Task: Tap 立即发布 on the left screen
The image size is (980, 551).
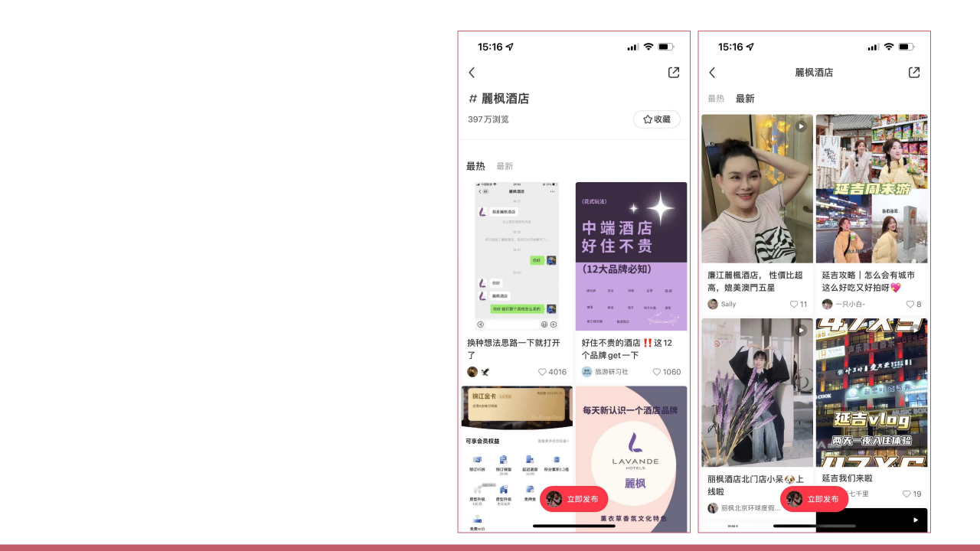Action: [x=573, y=499]
